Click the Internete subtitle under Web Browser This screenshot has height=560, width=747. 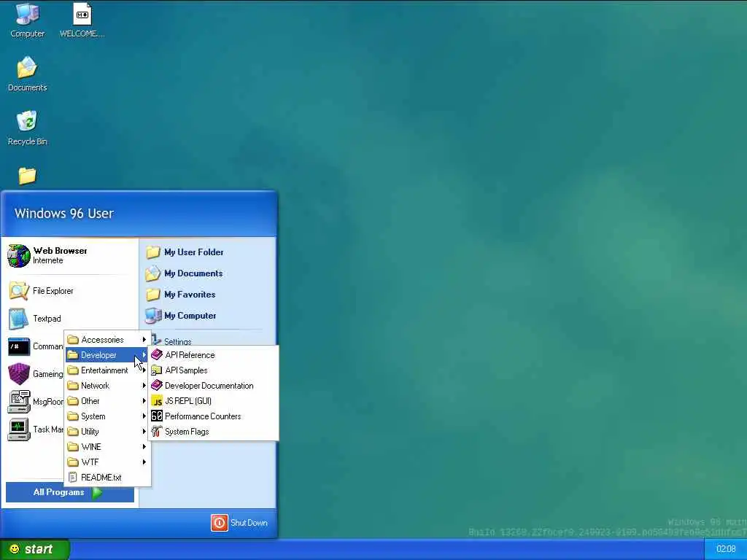click(47, 260)
